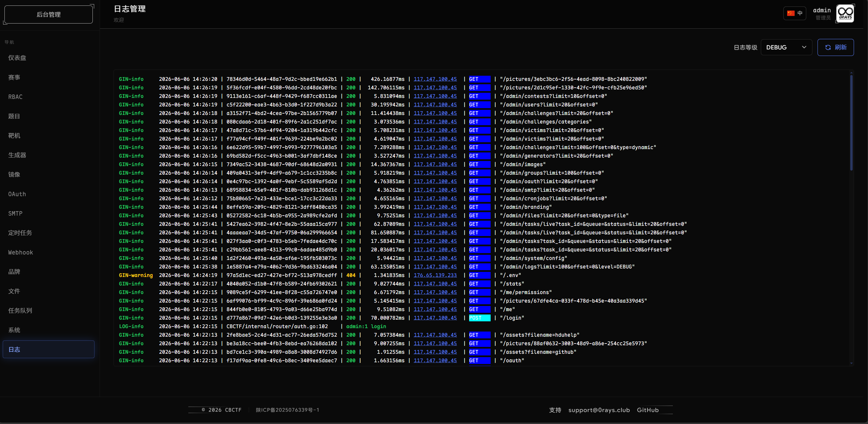
Task: Open 仪表盘 in the sidebar
Action: [x=48, y=58]
